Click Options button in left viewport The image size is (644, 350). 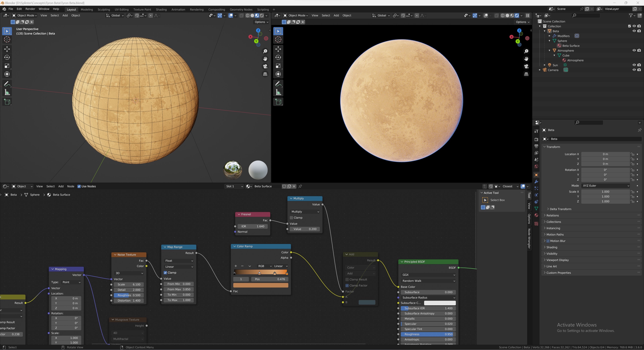(x=261, y=22)
